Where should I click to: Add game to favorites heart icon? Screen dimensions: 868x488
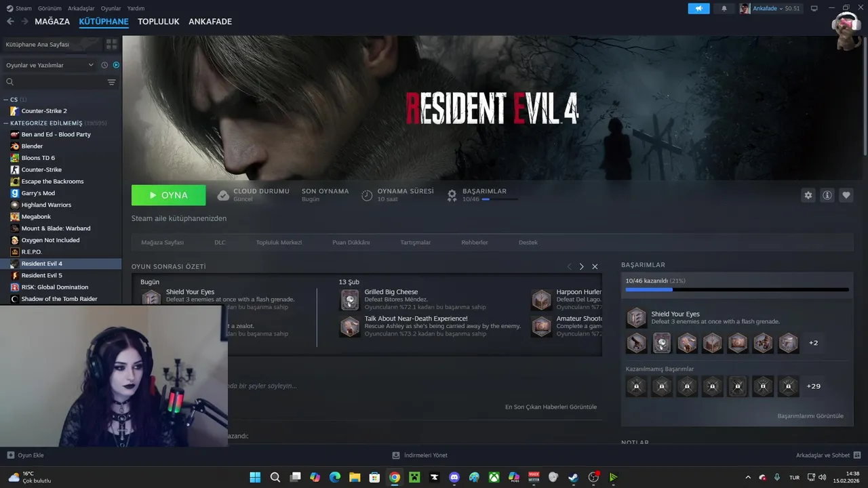tap(846, 195)
